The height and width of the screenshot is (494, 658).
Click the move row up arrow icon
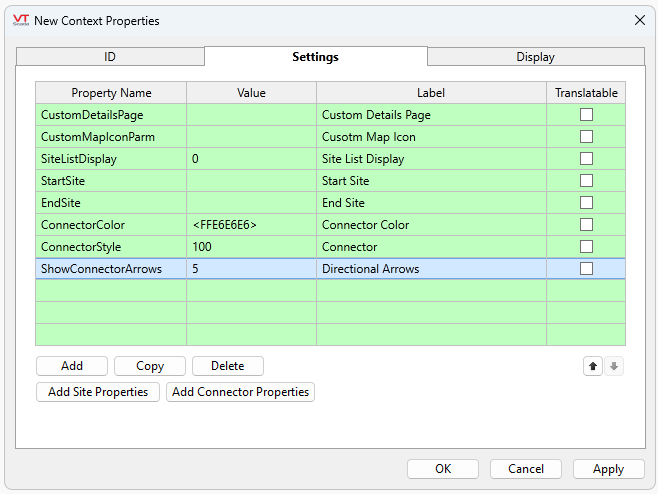point(593,366)
